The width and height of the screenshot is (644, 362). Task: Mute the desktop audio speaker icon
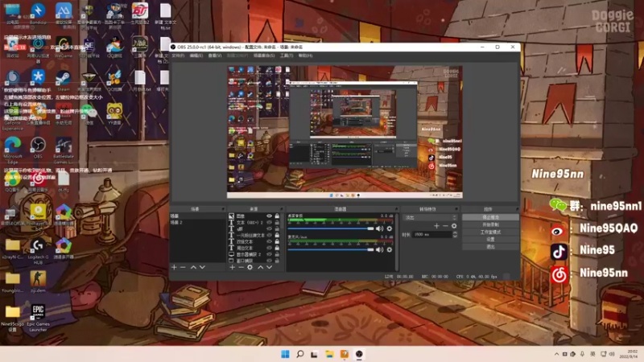(x=379, y=228)
